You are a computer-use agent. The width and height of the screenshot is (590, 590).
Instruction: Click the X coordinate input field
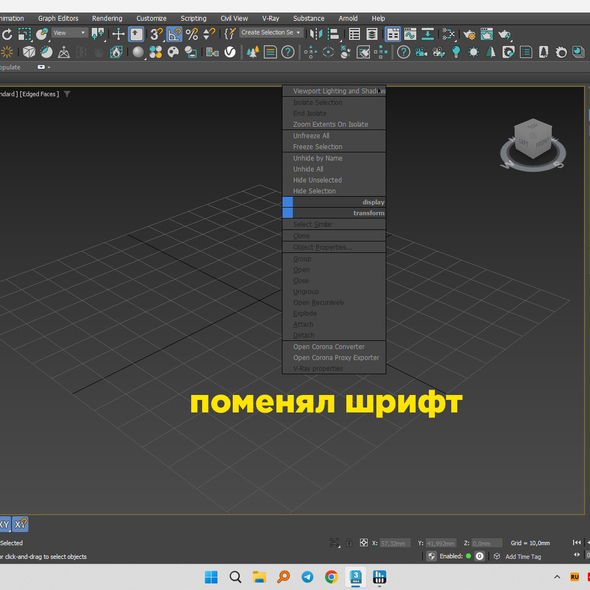click(x=395, y=543)
